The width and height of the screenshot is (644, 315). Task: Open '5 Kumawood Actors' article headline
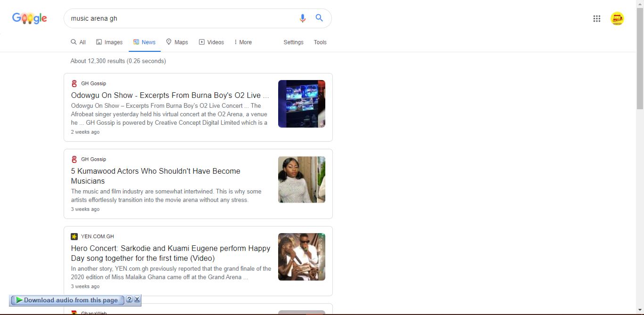pos(156,176)
